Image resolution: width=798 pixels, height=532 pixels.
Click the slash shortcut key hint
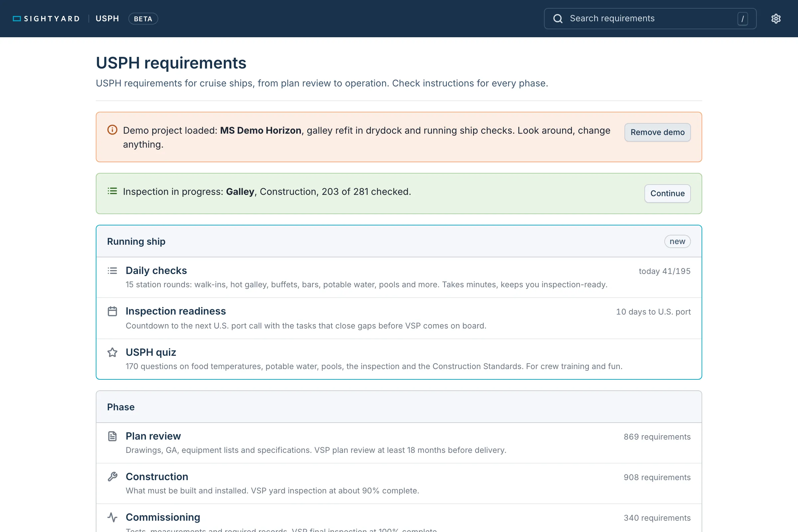742,19
